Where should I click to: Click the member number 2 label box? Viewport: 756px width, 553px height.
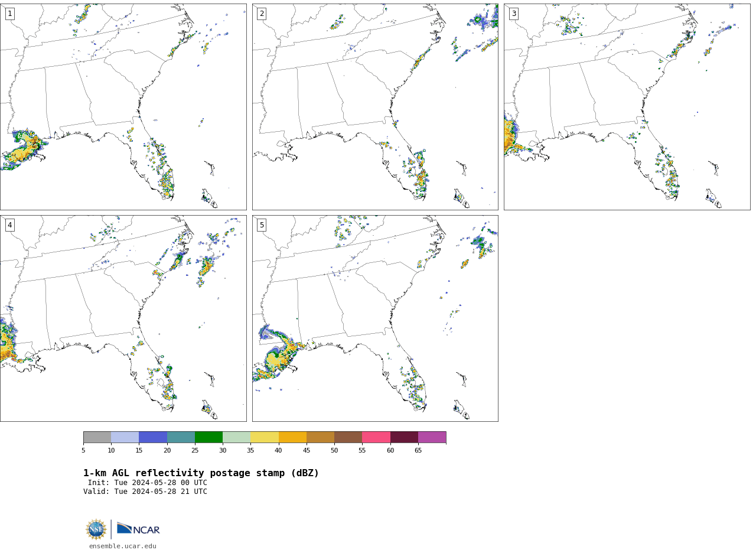click(x=262, y=14)
